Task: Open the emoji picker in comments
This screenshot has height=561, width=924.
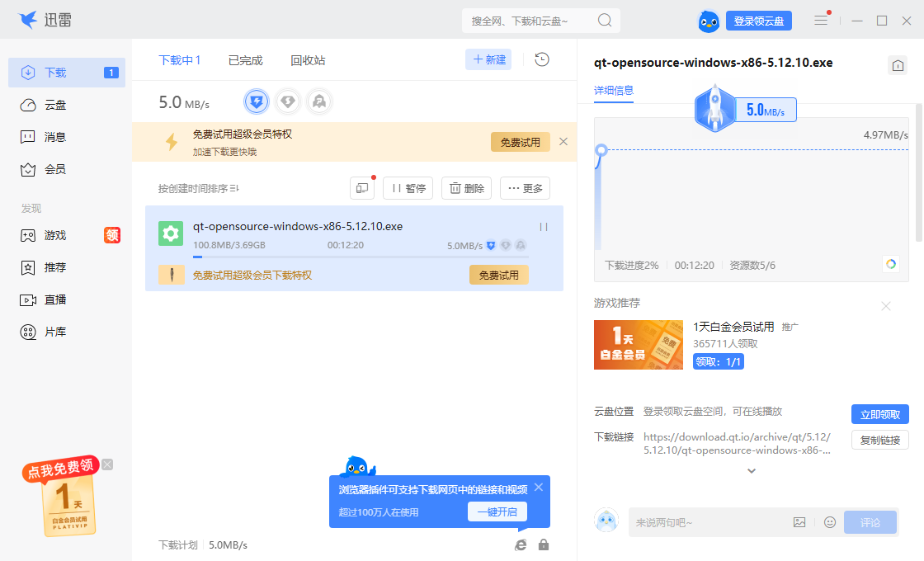Action: point(830,522)
